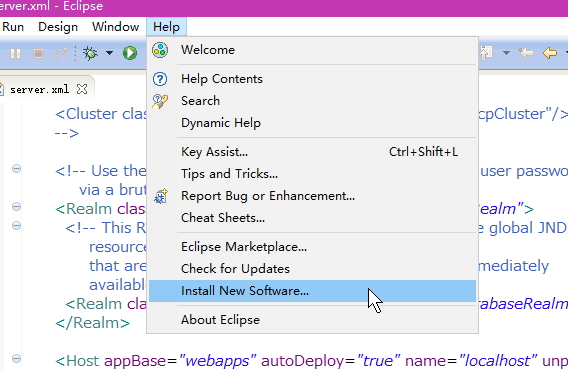Open Tips and Tricks
The height and width of the screenshot is (371, 568).
312,174
